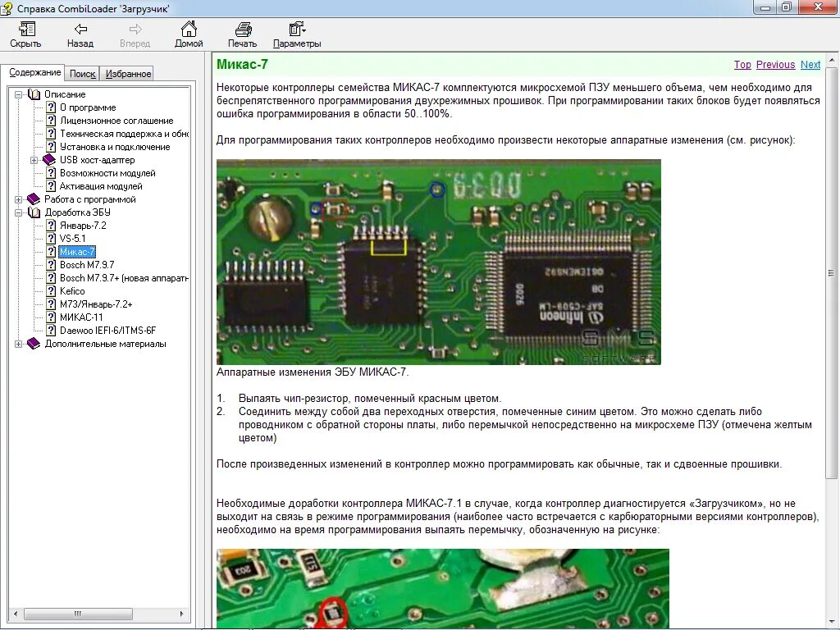
Task: Switch to the Избранное tab
Action: click(127, 74)
